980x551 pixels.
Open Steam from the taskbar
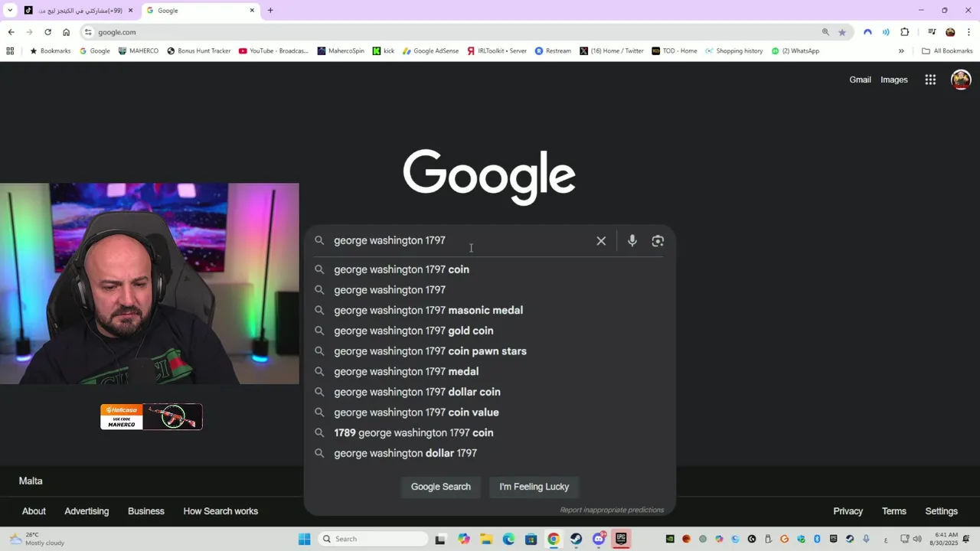point(576,539)
